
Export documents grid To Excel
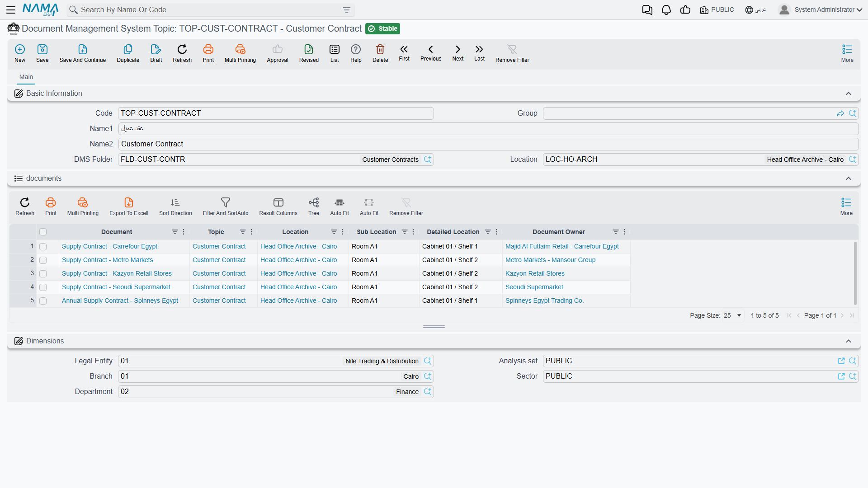point(129,206)
